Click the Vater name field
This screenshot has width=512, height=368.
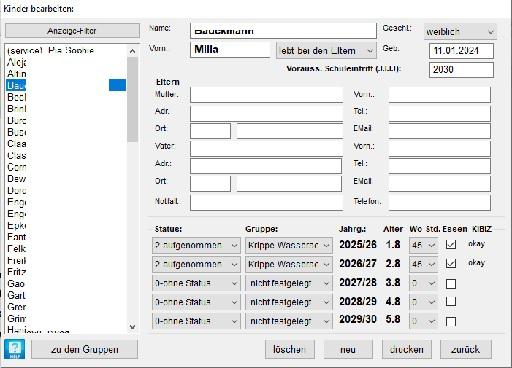click(x=266, y=148)
